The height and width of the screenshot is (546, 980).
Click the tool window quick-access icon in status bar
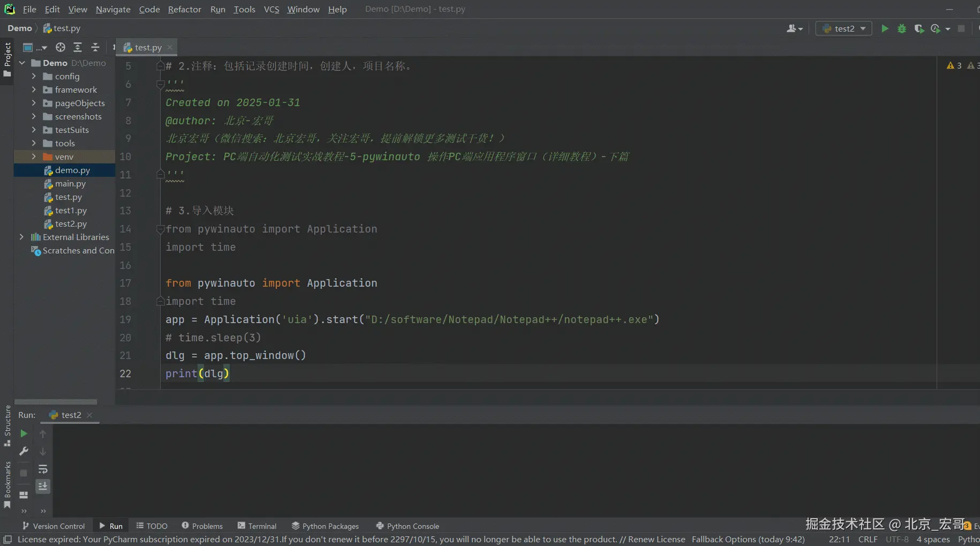pos(7,540)
